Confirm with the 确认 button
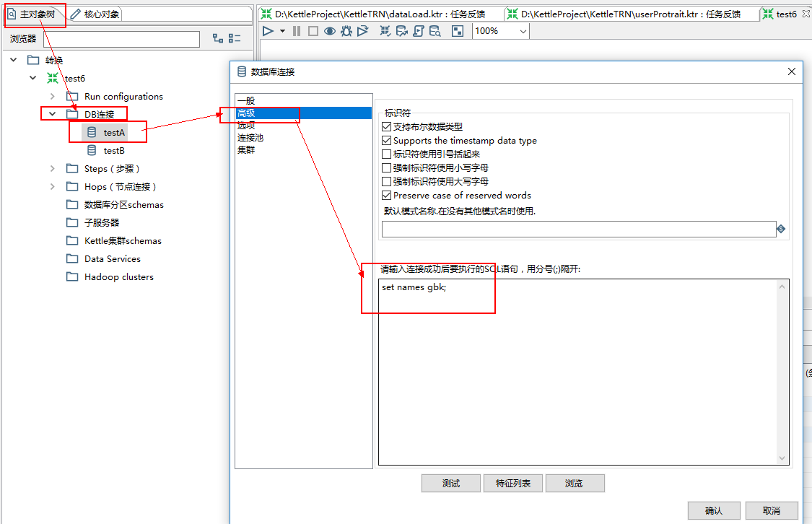The height and width of the screenshot is (524, 812). coord(714,510)
